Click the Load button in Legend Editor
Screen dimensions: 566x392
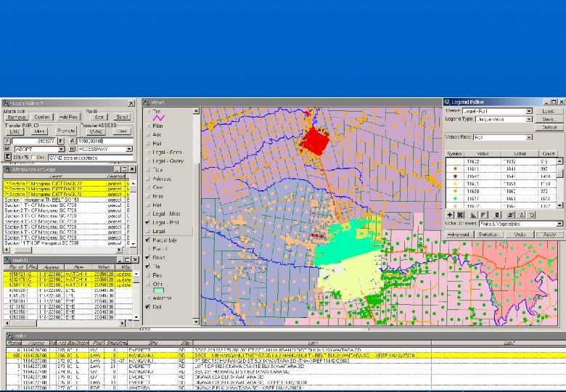[x=549, y=111]
